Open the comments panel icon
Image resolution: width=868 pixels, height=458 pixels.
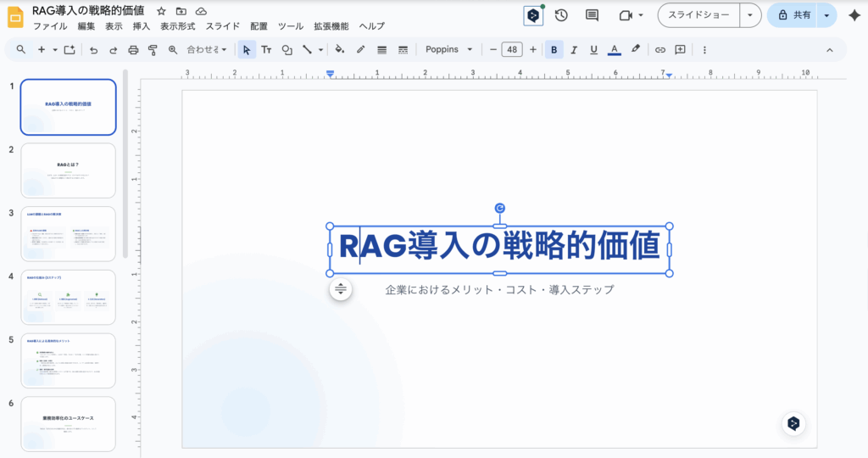tap(592, 15)
